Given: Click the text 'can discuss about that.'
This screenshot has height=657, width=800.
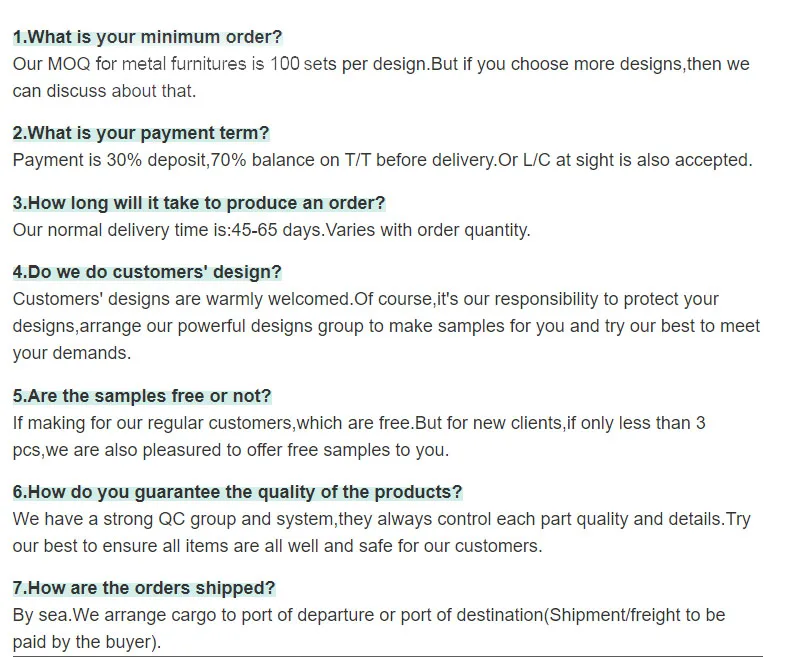Looking at the screenshot, I should 105,91.
